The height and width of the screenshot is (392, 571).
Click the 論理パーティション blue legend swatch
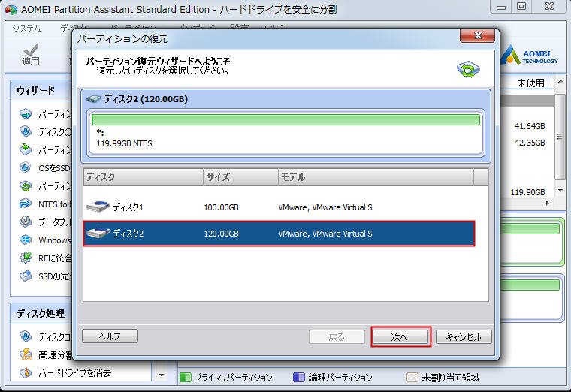pos(298,378)
